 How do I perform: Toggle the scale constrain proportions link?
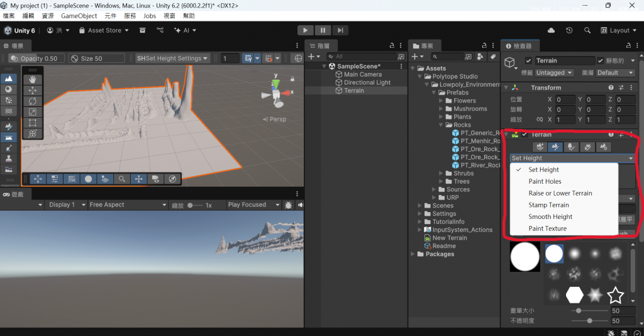[x=540, y=120]
